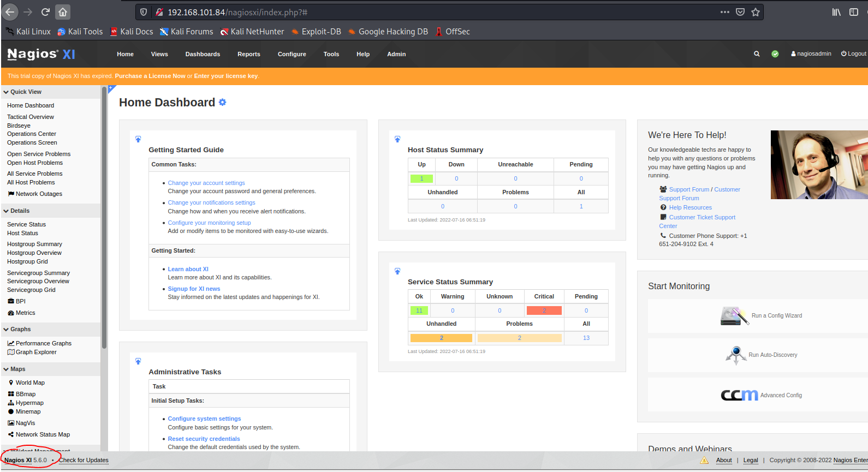Open the Home menu
Screen dimensions: 868x472
click(x=125, y=54)
